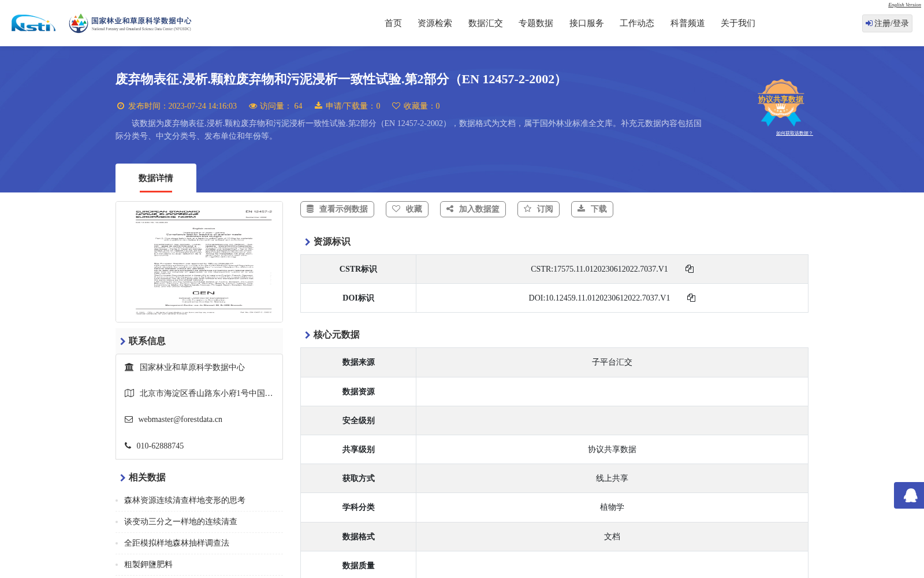This screenshot has height=578, width=924.
Task: Open the QQ customer service widget
Action: 910,495
